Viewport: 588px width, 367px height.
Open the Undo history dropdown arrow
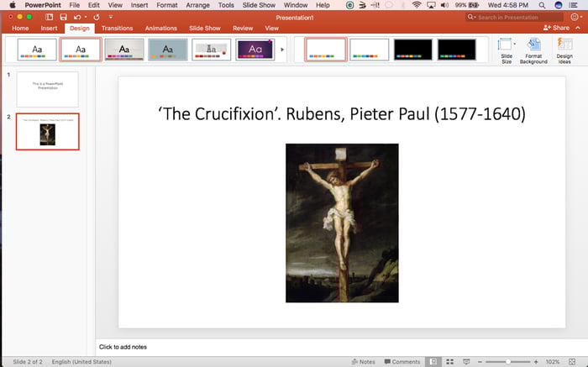[86, 18]
